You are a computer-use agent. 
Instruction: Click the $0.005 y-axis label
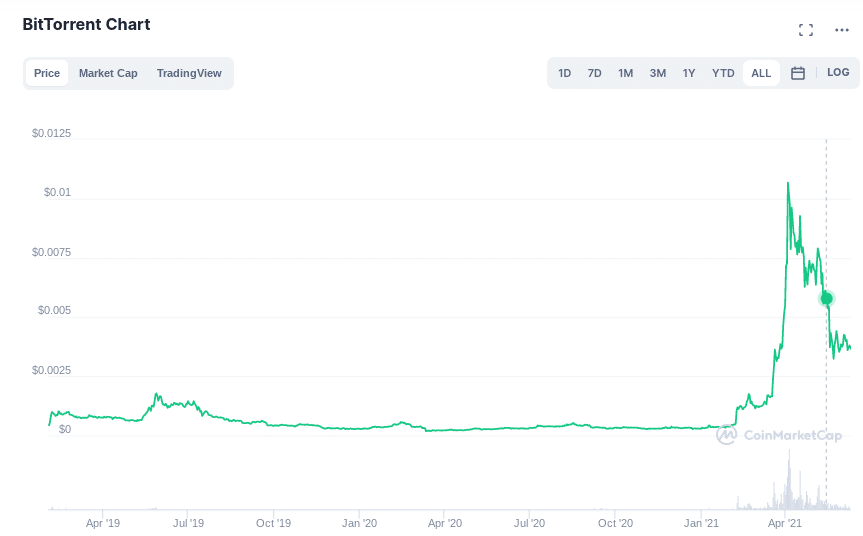[x=54, y=310]
